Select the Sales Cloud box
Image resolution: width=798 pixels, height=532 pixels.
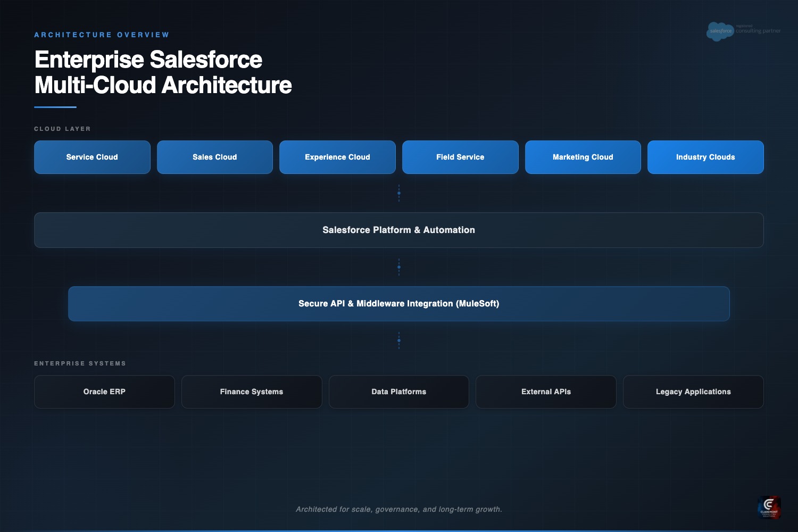(x=214, y=157)
